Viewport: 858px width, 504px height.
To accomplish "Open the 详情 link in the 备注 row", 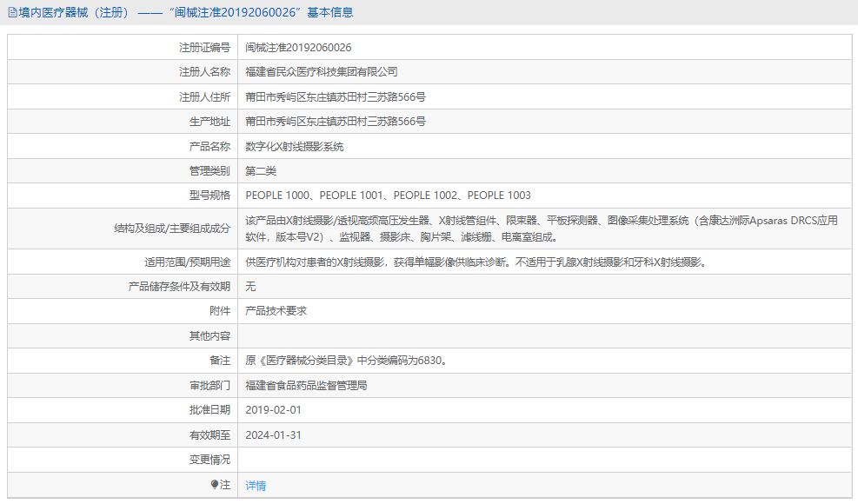I will pyautogui.click(x=255, y=485).
